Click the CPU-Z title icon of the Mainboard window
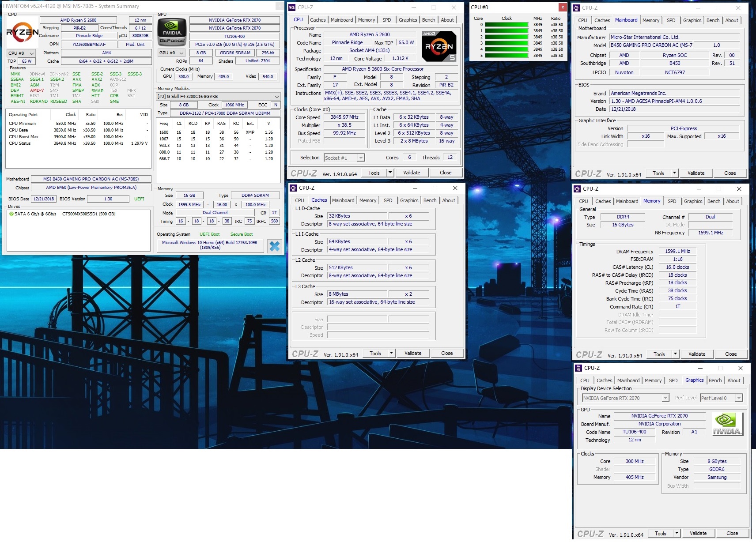 pos(576,8)
